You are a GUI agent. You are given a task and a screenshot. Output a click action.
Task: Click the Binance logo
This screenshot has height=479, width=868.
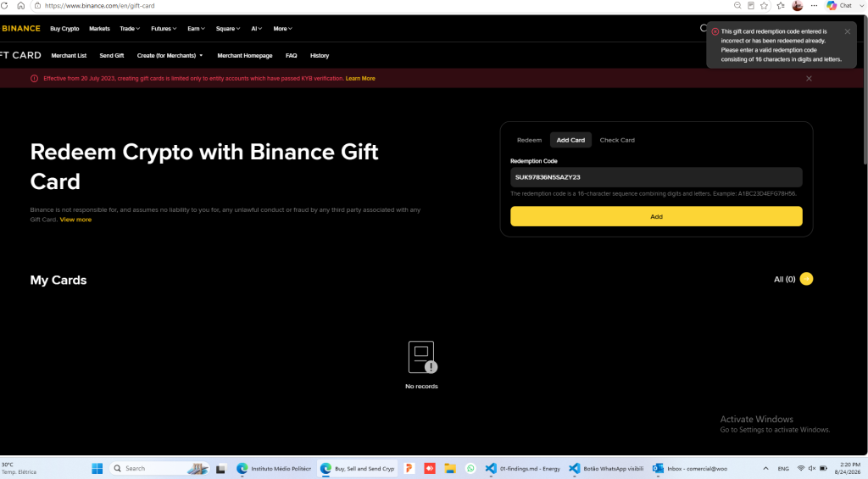tap(21, 28)
